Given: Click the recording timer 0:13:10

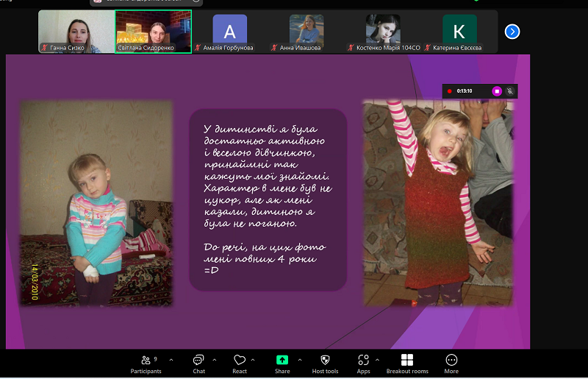Looking at the screenshot, I should coord(465,91).
